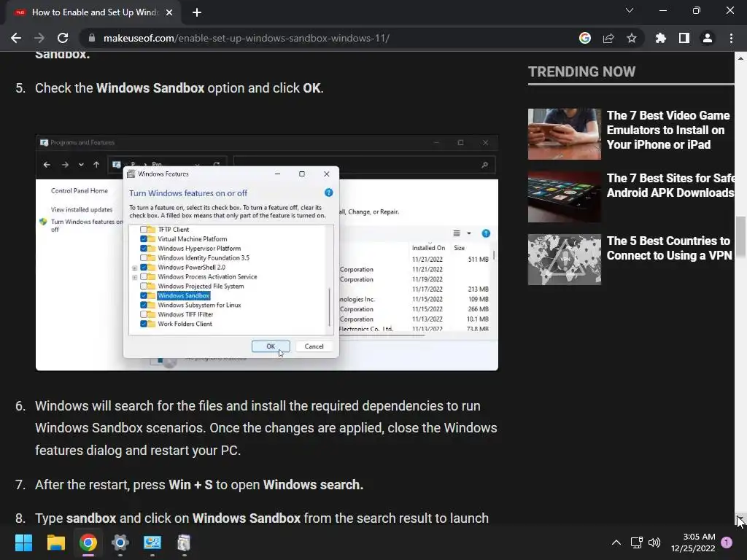The image size is (747, 560).
Task: Open Chrome's three-dot menu
Action: pos(731,38)
